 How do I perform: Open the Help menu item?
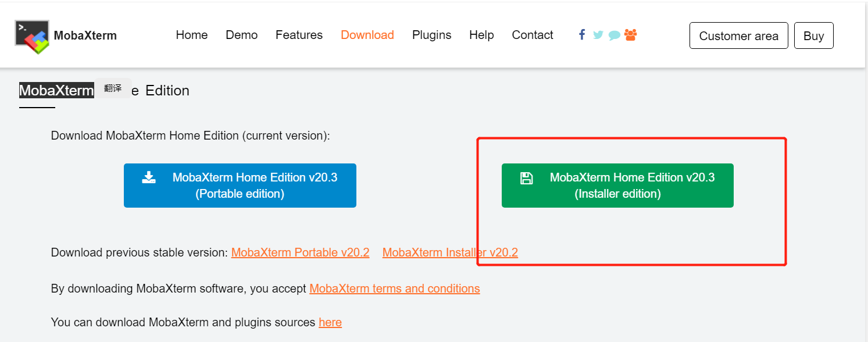tap(481, 35)
